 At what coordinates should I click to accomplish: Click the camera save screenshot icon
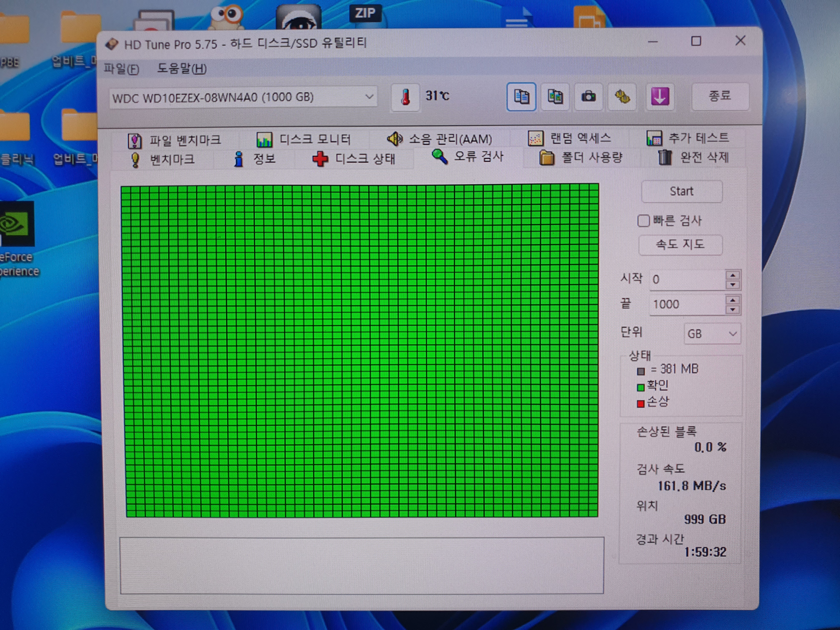(x=588, y=96)
